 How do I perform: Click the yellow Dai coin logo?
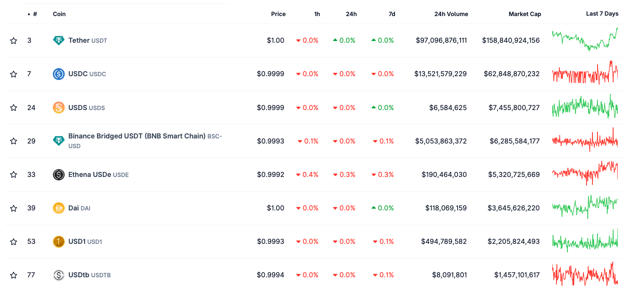pyautogui.click(x=59, y=208)
